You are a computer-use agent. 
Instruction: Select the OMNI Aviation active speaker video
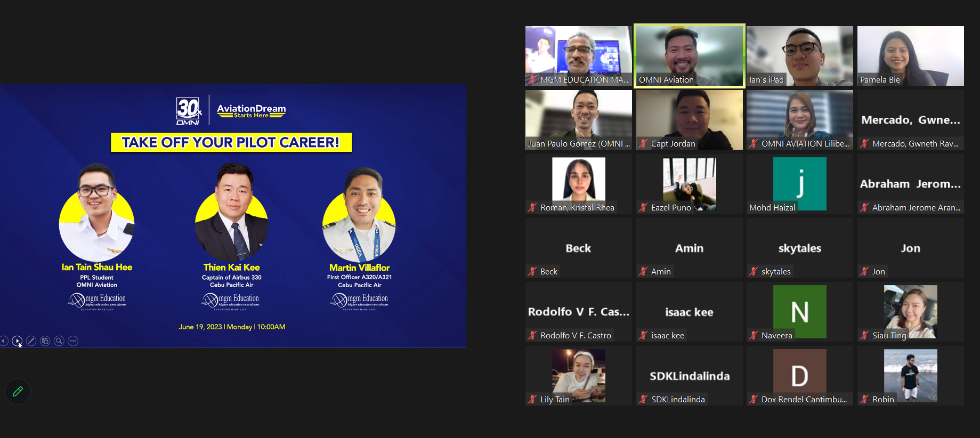(x=690, y=56)
